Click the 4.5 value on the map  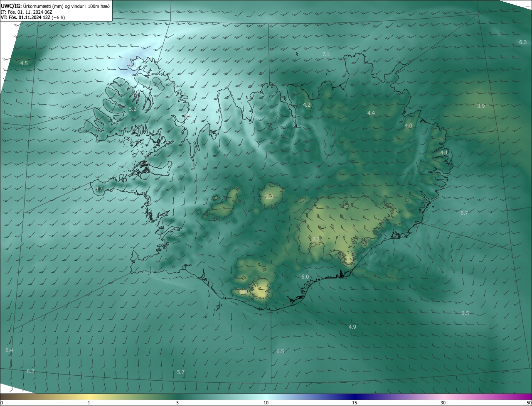[x=24, y=63]
